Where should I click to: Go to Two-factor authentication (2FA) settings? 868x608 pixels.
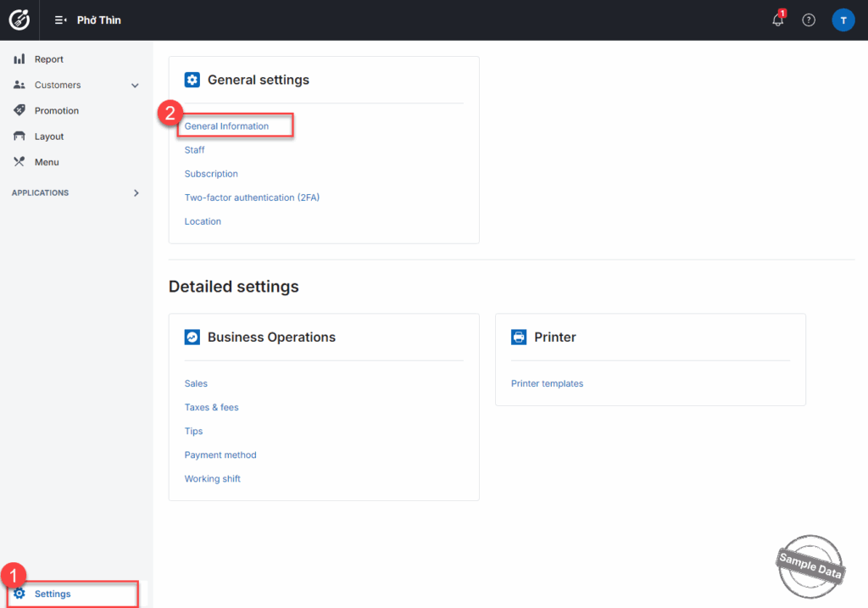[252, 198]
